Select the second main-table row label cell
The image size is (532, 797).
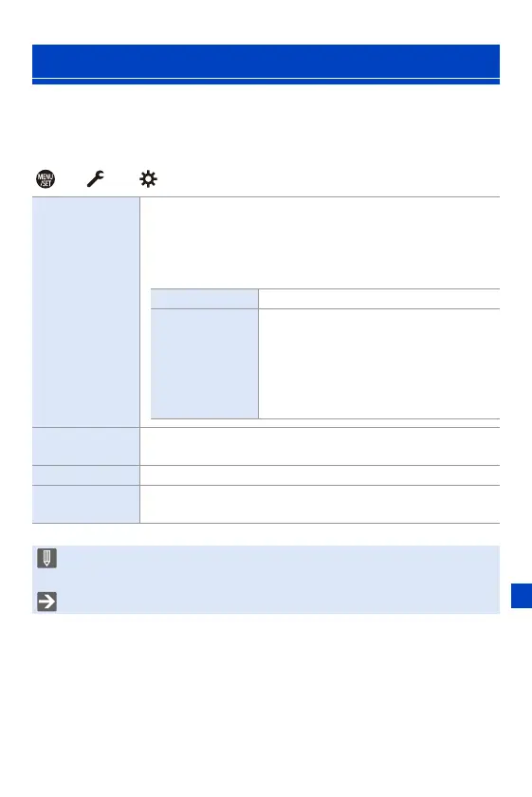(86, 446)
